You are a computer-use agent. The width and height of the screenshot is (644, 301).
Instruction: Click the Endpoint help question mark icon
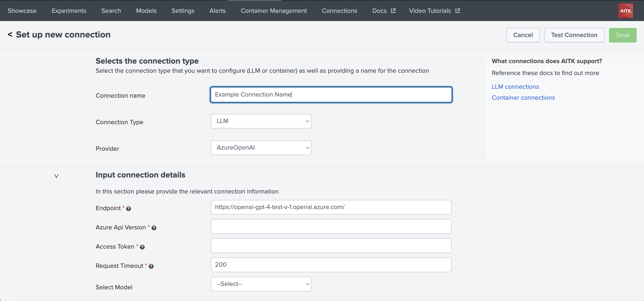click(x=128, y=208)
